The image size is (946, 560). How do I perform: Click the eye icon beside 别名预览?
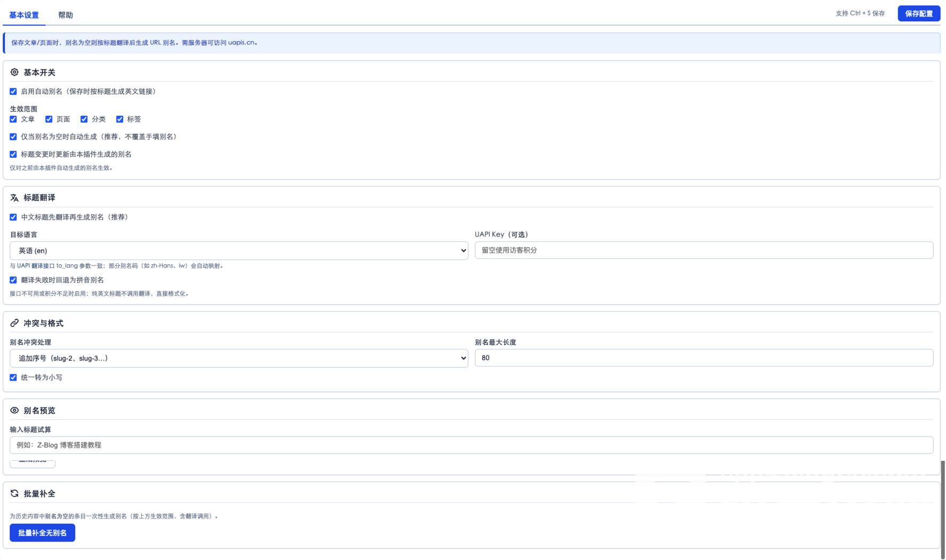[14, 410]
